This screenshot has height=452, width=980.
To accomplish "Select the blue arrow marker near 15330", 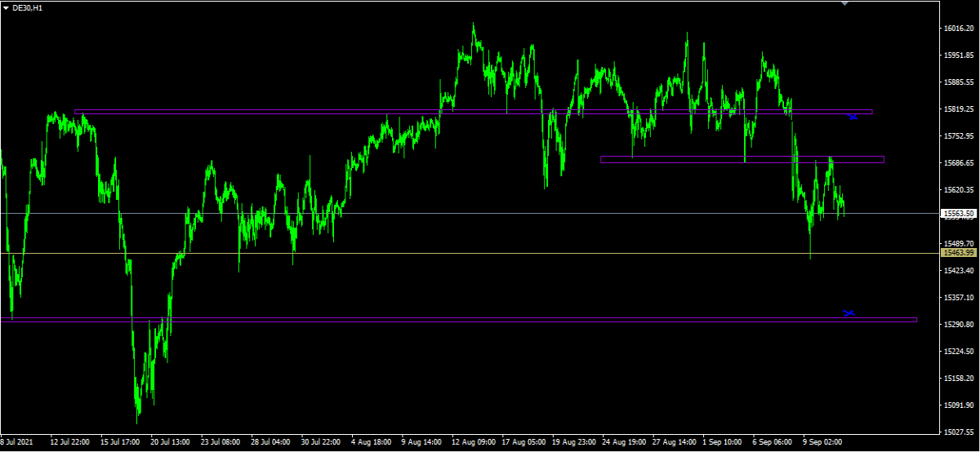I will 849,312.
